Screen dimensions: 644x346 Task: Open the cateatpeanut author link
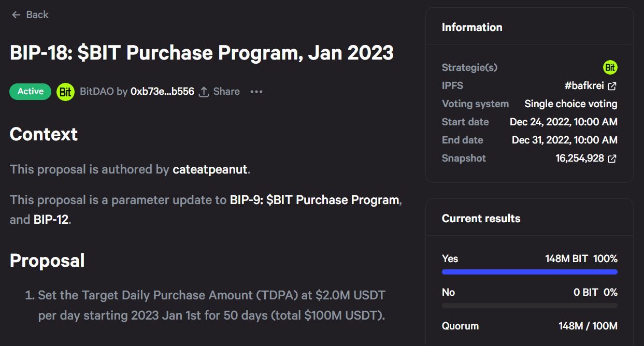[210, 169]
